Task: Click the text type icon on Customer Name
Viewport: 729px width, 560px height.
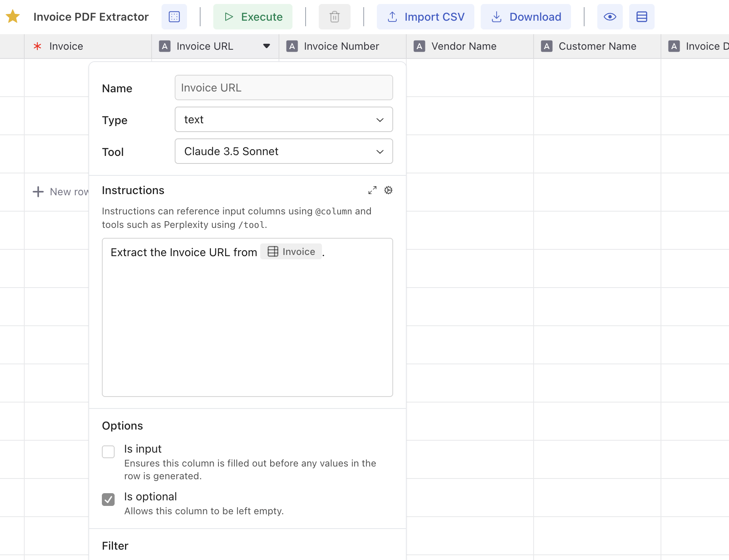Action: click(547, 46)
